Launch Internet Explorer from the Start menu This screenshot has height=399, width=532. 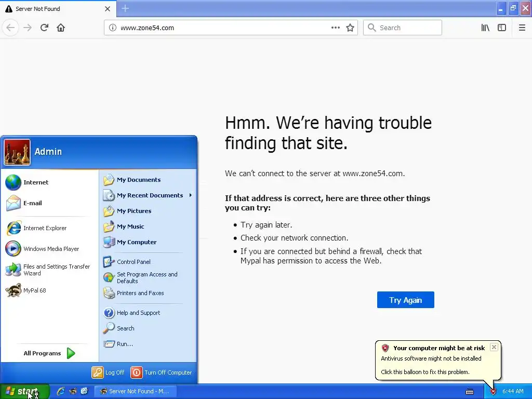tap(49, 228)
